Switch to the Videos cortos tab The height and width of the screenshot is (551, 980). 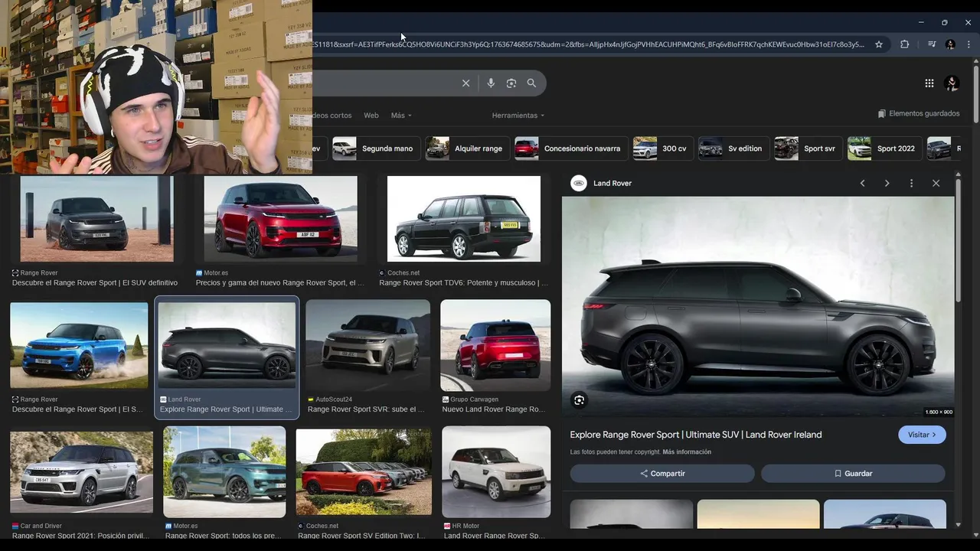pos(332,116)
